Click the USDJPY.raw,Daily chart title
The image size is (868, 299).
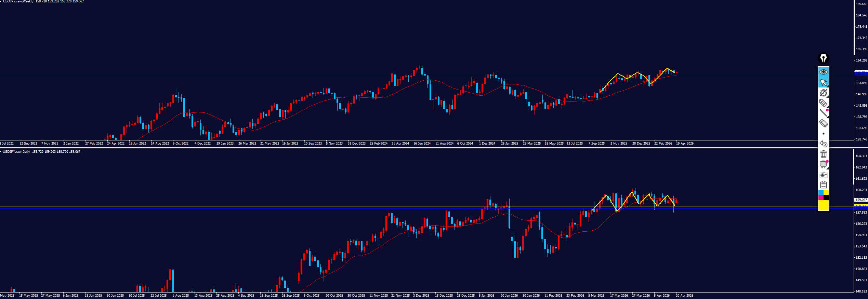coord(16,152)
